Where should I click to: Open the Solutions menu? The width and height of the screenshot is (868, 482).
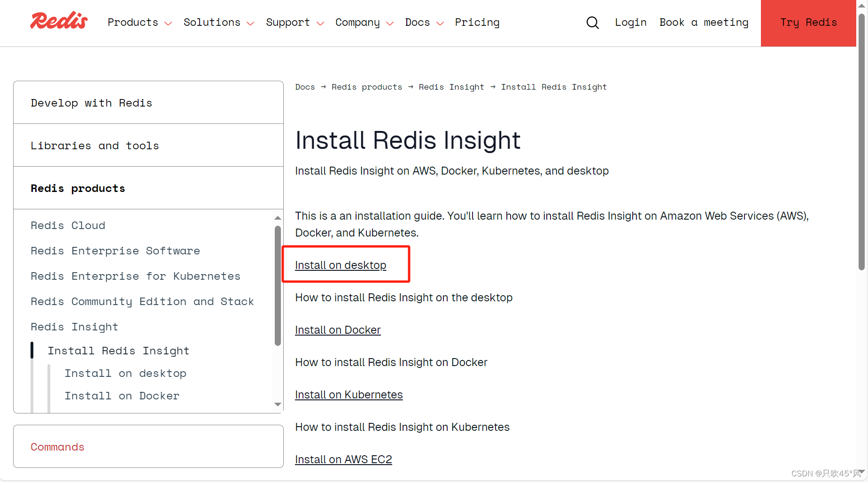point(212,23)
